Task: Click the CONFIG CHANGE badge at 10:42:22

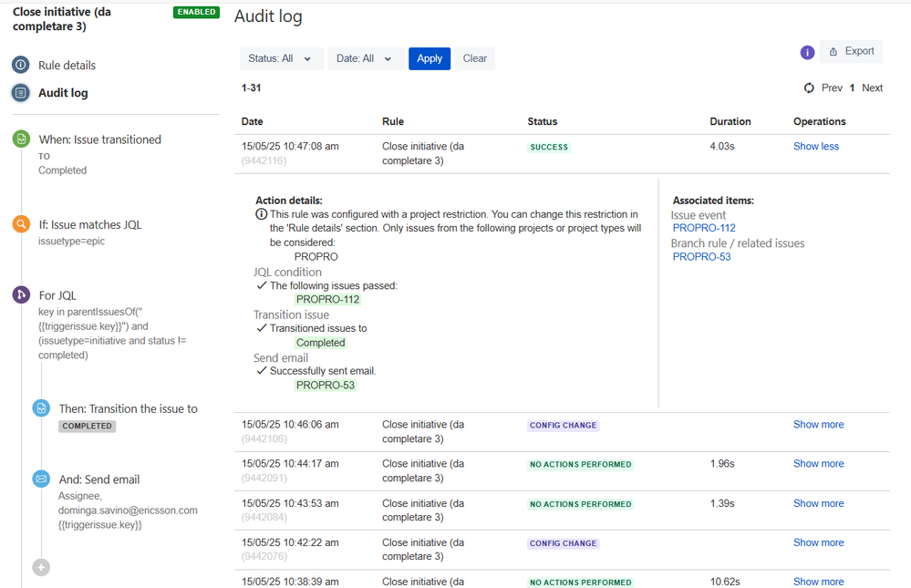Action: [x=563, y=543]
